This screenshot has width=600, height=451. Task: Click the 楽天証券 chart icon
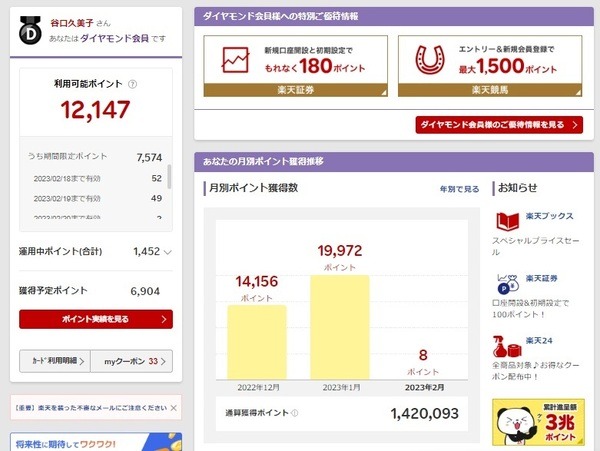(235, 60)
